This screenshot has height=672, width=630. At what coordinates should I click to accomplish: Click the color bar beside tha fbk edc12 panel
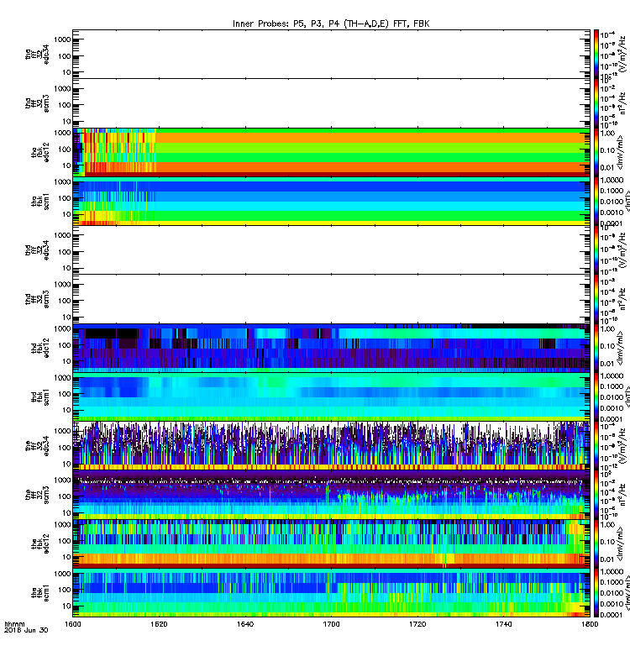click(x=596, y=152)
